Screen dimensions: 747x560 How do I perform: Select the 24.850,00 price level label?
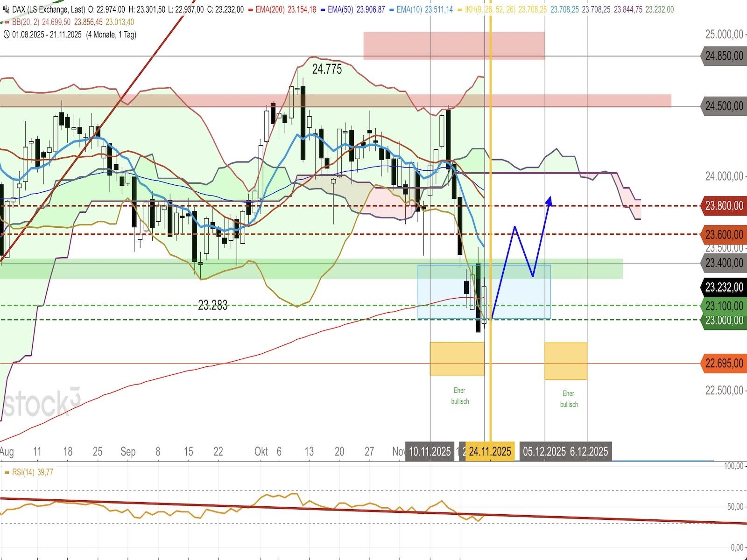point(724,56)
